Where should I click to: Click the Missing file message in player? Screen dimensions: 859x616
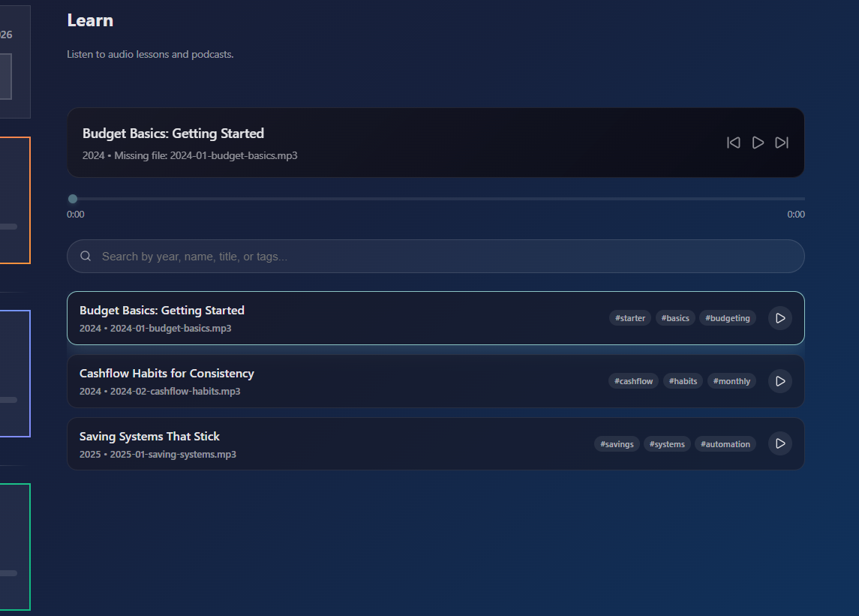206,155
